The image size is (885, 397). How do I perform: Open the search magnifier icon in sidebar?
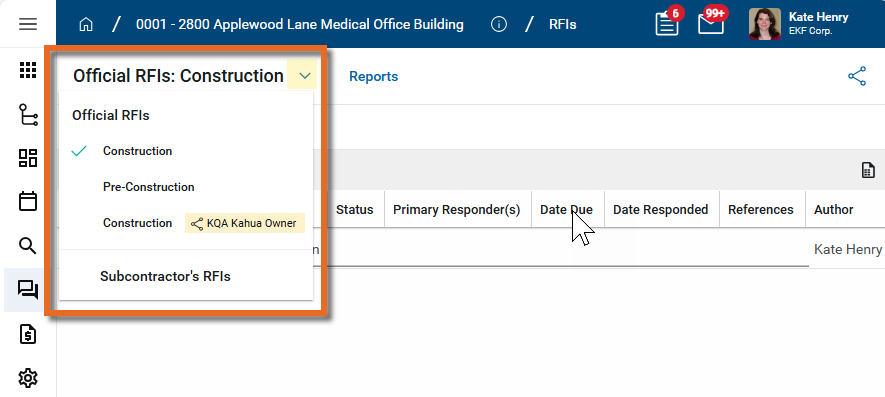28,246
